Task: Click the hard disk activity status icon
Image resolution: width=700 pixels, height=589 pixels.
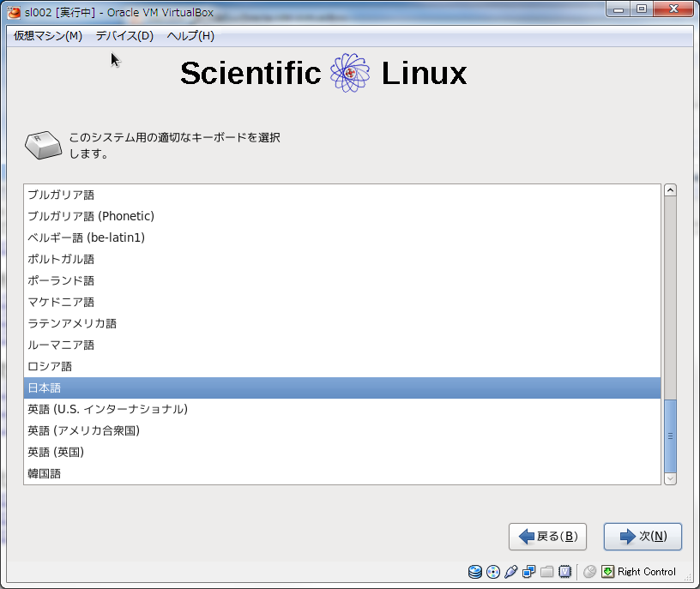Action: [x=475, y=572]
